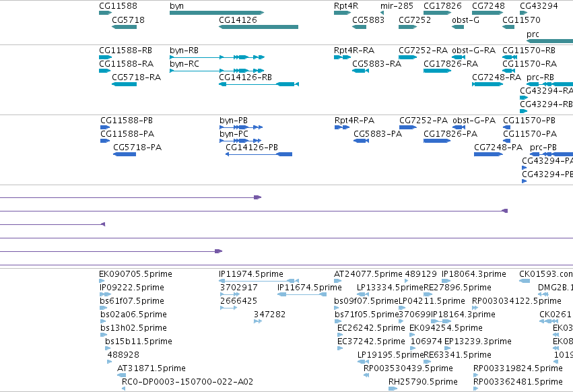The width and height of the screenshot is (573, 392).
Task: Select the Rpt4R gene label
Action: click(x=346, y=6)
